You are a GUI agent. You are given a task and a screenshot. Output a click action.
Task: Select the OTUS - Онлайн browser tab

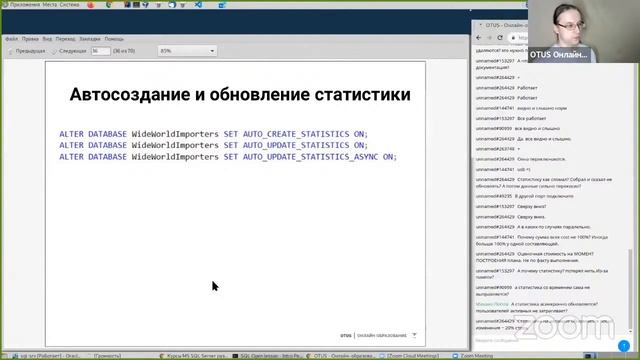click(502, 25)
